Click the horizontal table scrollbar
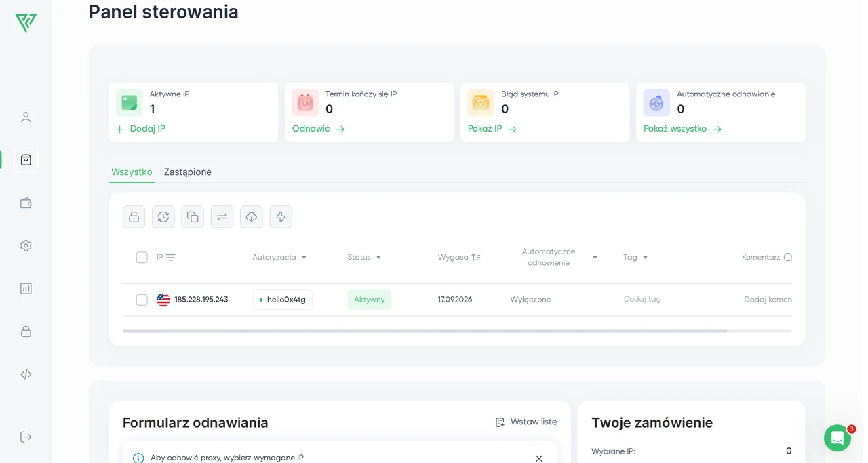Image resolution: width=868 pixels, height=463 pixels. tap(425, 331)
